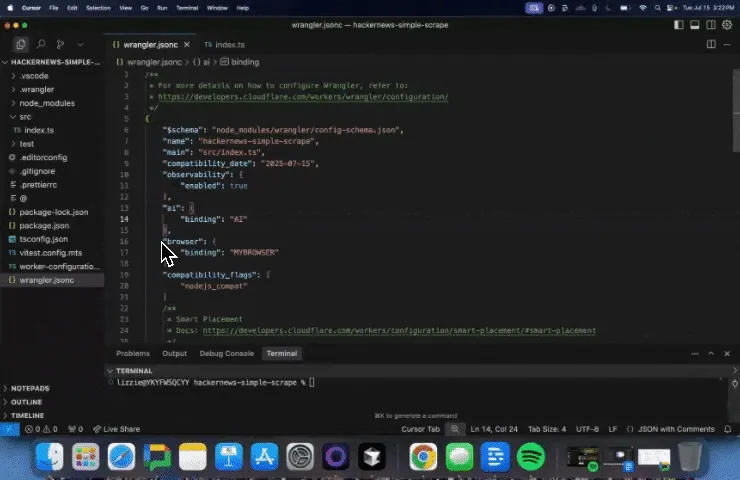Toggle the bottom panel layout button
Viewport: 740px width, 480px height.
(695, 25)
